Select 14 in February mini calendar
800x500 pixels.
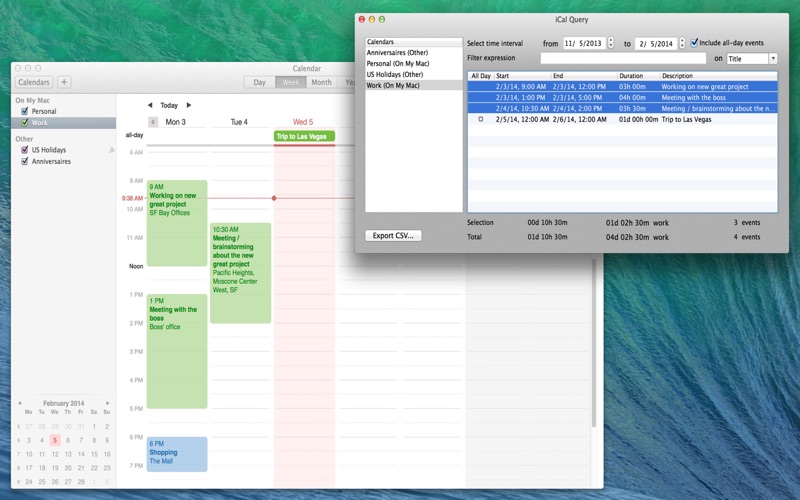point(81,454)
